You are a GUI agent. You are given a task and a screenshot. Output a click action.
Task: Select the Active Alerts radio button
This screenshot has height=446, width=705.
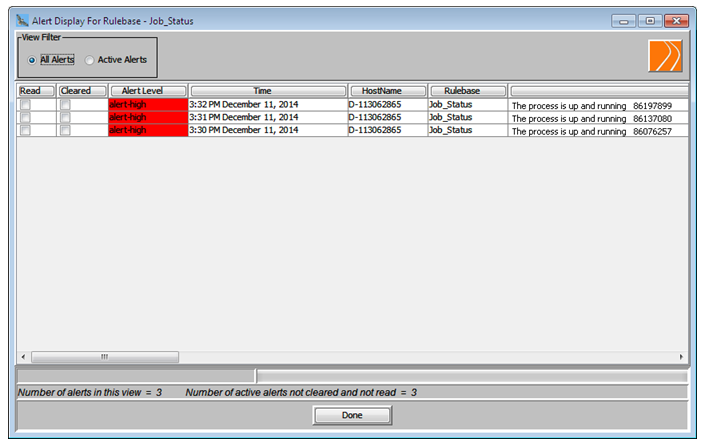tap(89, 60)
